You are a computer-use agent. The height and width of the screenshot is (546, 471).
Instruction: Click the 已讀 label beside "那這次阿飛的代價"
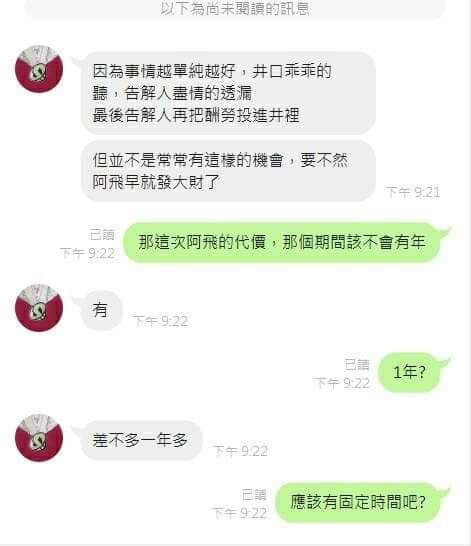102,235
